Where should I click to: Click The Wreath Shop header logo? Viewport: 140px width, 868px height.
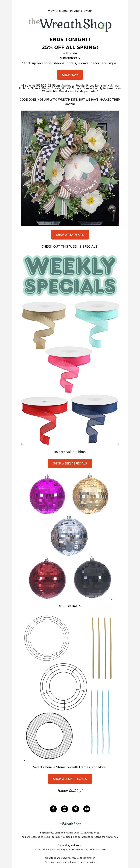click(x=70, y=25)
